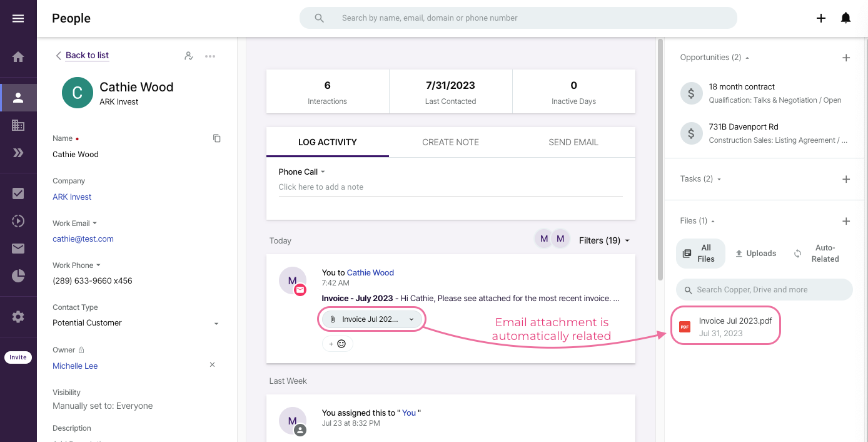Open the automation play-circle sidebar icon
This screenshot has width=868, height=442.
(x=18, y=220)
